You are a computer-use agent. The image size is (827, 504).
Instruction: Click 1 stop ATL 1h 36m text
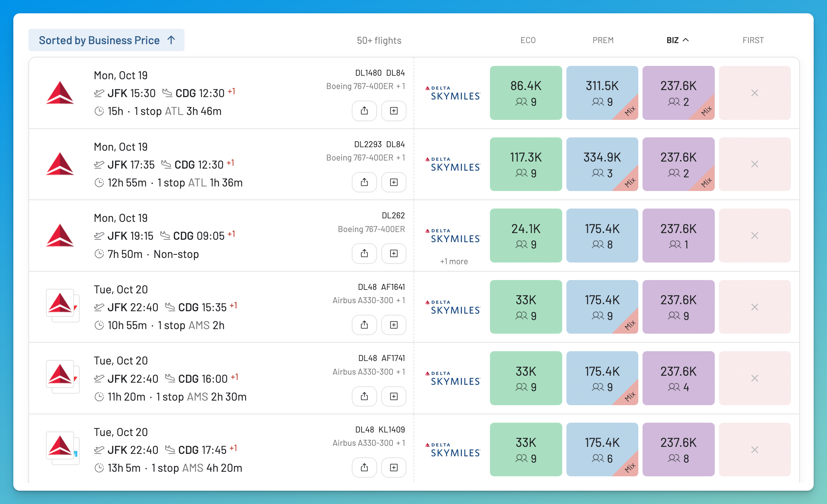coord(200,183)
